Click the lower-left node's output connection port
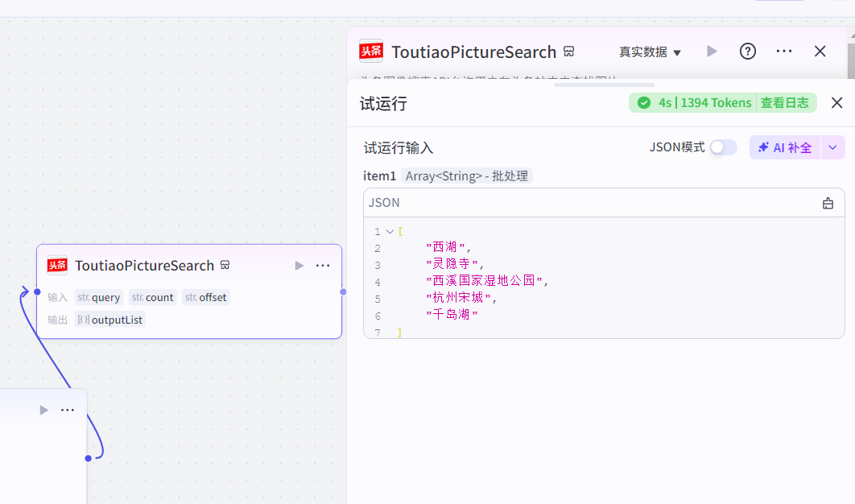855x504 pixels. 89,458
